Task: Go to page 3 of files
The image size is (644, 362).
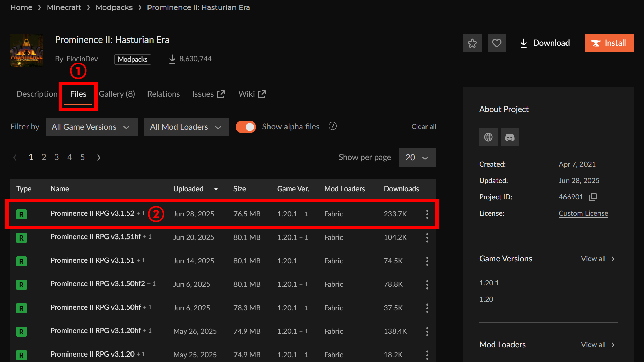Action: pos(56,157)
